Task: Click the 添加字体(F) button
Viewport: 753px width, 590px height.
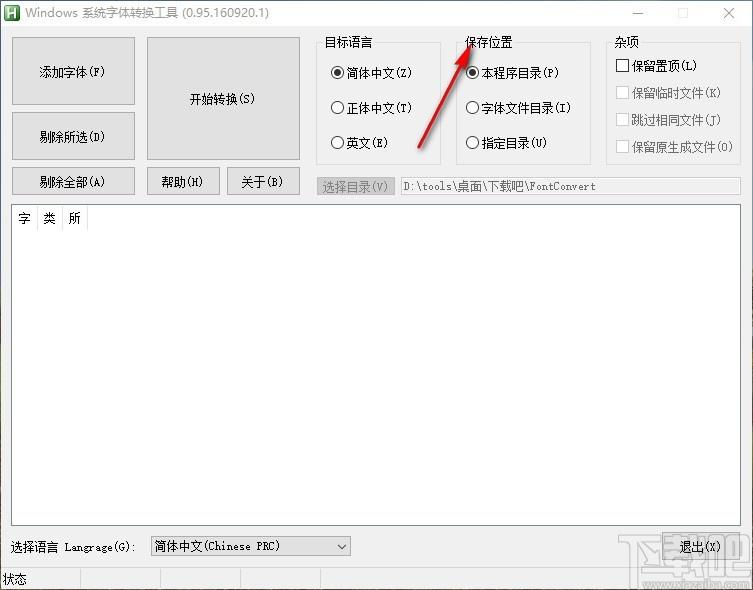Action: coord(73,72)
